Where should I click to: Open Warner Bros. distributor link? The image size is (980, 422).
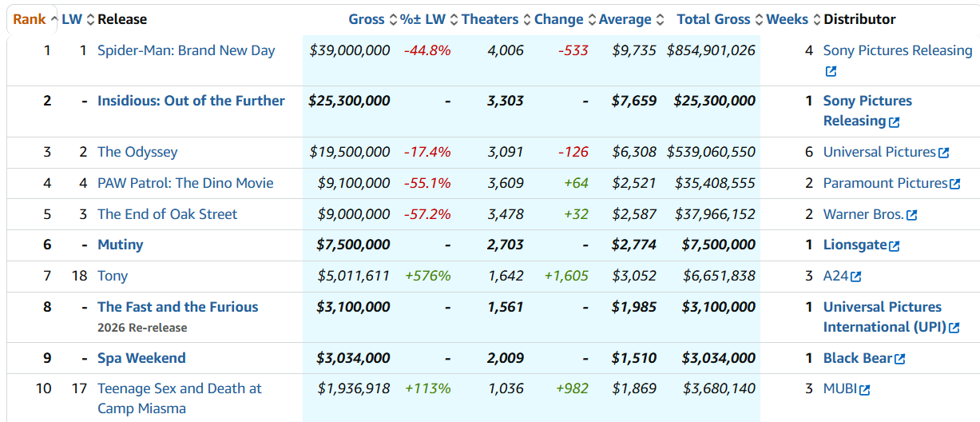tap(863, 214)
